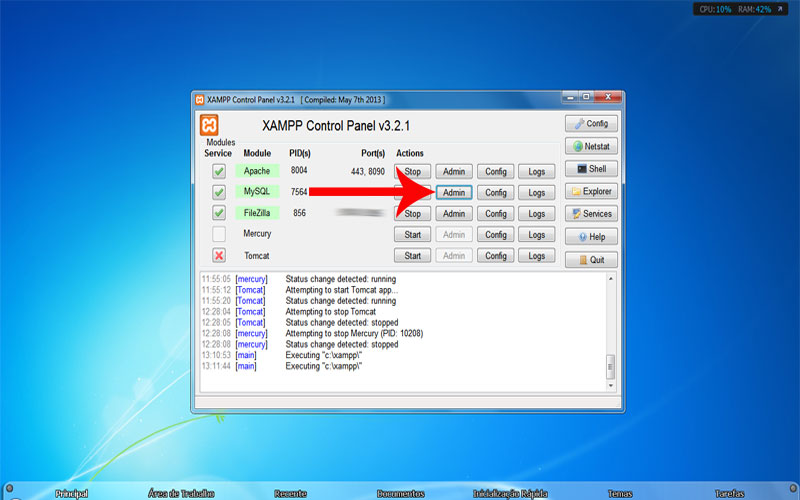Stop the Apache module
800x500 pixels.
pyautogui.click(x=412, y=171)
